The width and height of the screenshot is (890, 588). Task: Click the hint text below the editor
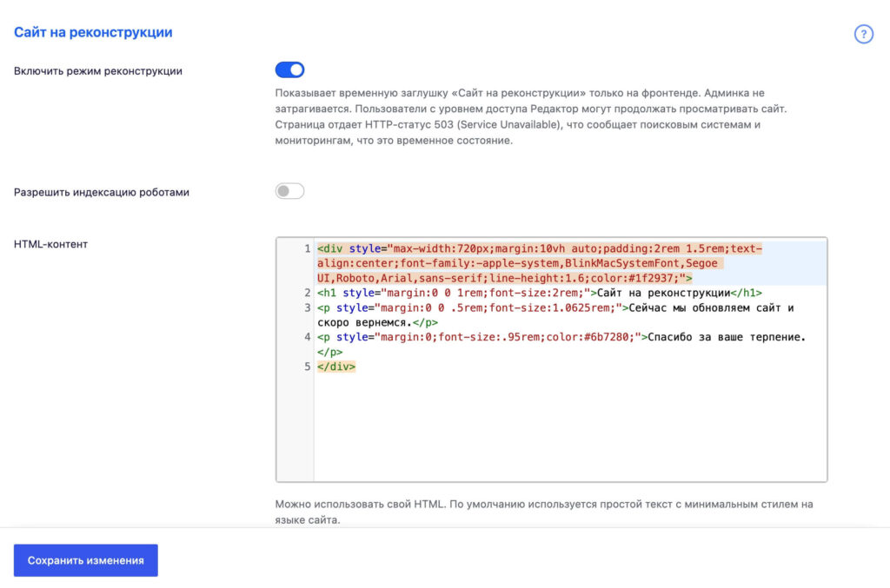pos(544,512)
